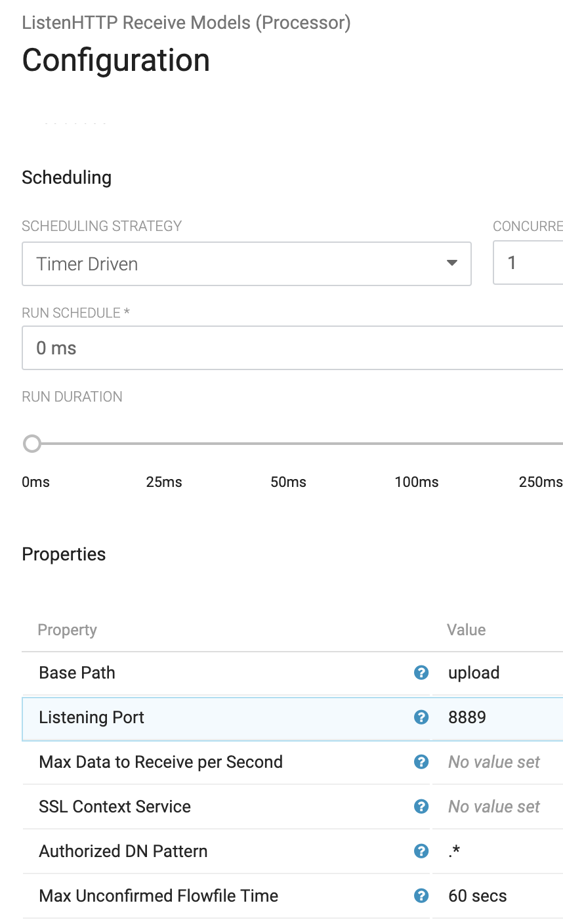563x924 pixels.
Task: Click help icon next to Base Path
Action: [421, 673]
